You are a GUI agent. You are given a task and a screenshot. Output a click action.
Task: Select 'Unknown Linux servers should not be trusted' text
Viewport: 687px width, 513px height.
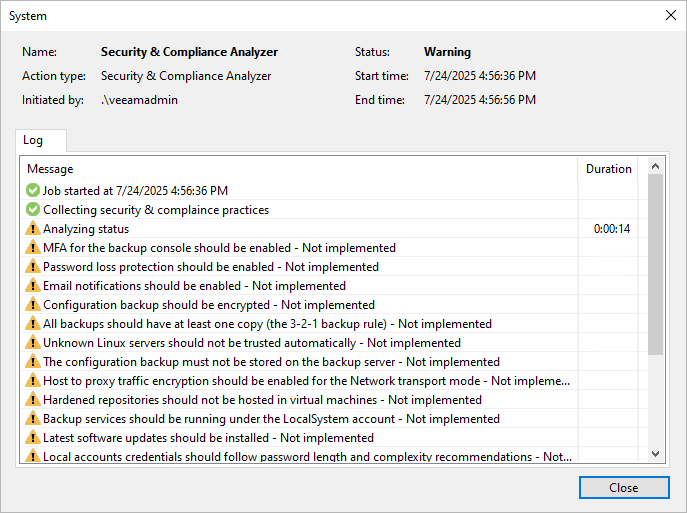251,343
